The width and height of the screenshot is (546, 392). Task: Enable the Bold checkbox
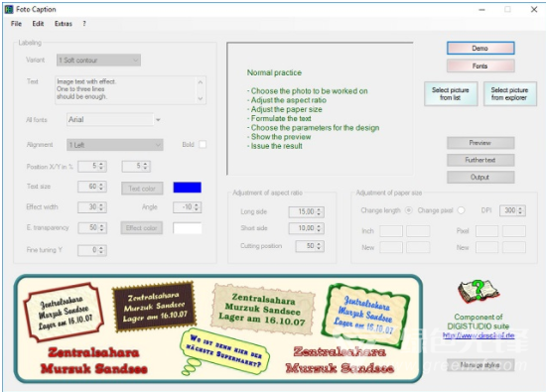click(203, 145)
